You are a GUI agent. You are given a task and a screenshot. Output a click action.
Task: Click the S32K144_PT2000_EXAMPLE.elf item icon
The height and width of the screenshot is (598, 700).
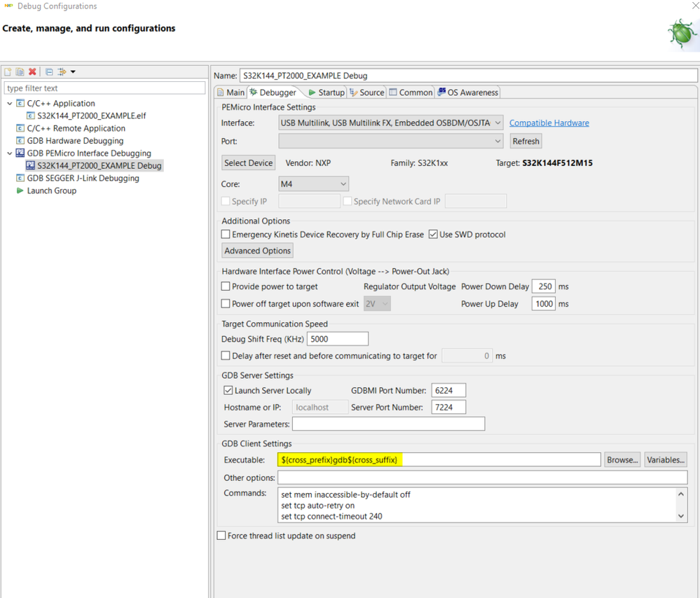tap(30, 116)
